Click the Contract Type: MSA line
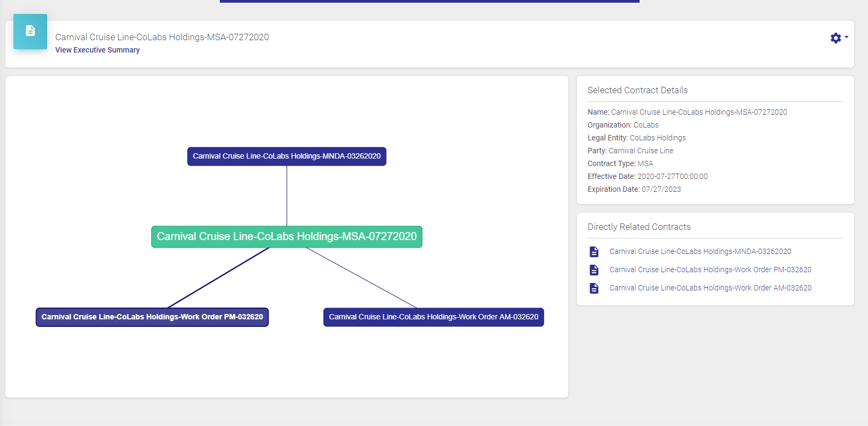Image resolution: width=868 pixels, height=426 pixels. pos(620,163)
